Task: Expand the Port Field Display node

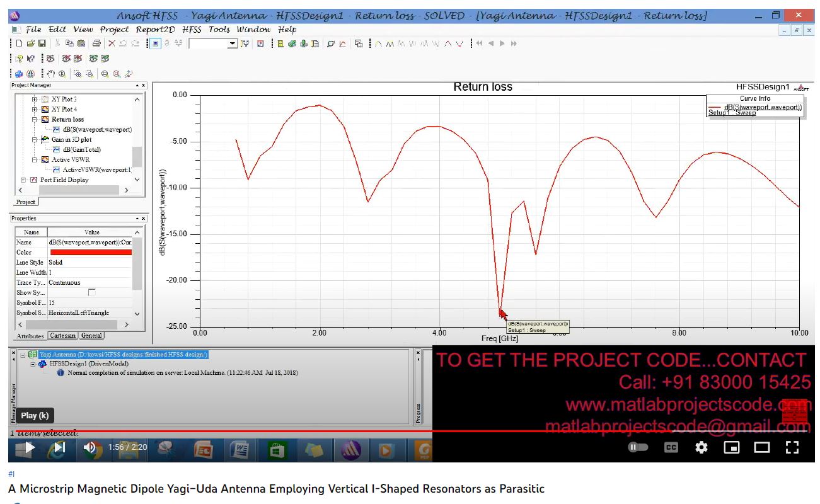Action: coord(24,180)
